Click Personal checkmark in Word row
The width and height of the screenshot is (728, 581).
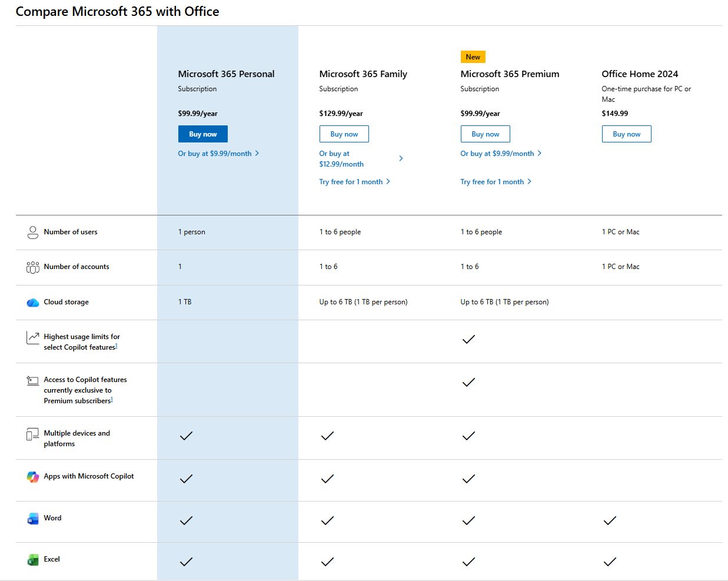pos(186,521)
